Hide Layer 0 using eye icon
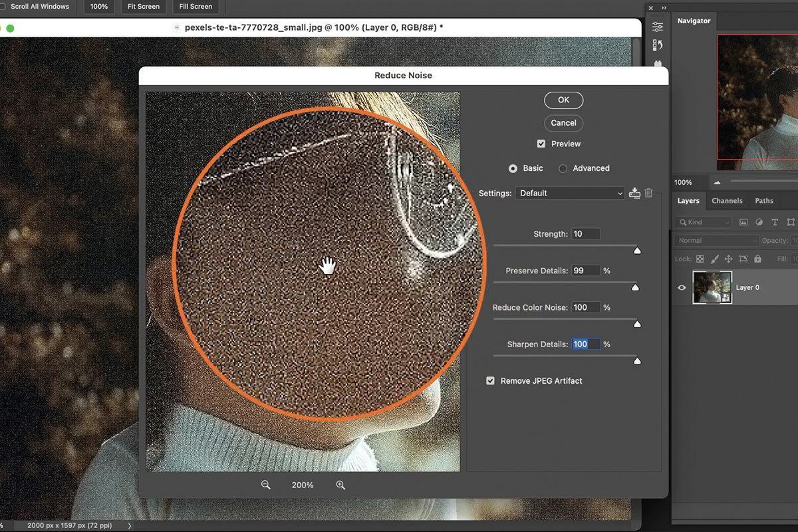 pos(682,287)
